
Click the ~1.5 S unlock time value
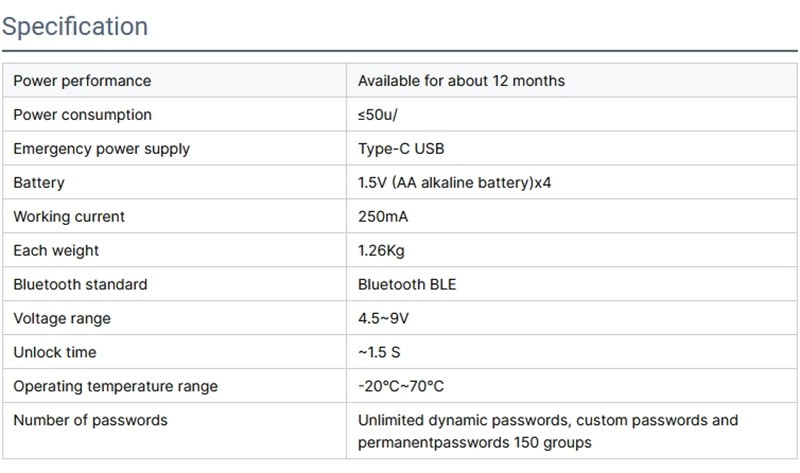[379, 353]
